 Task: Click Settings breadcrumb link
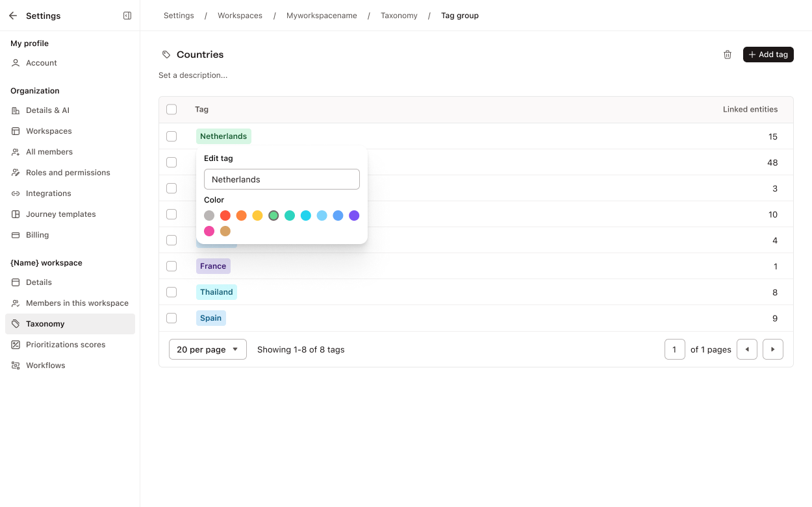point(179,16)
